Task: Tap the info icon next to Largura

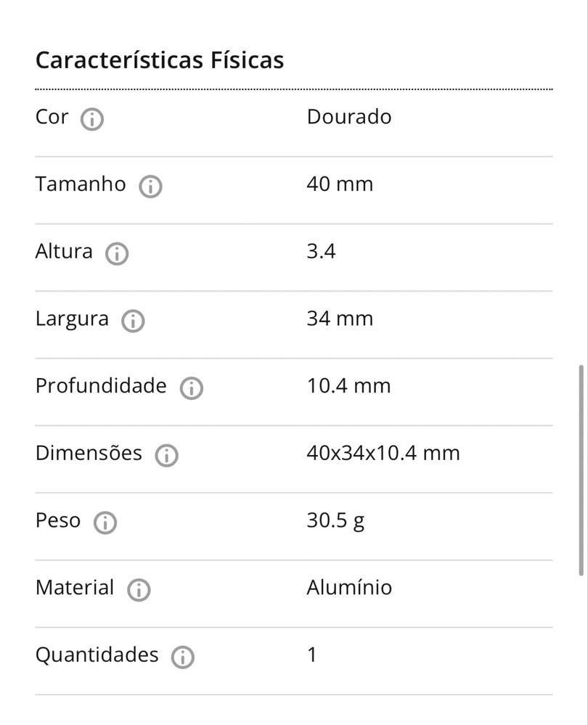Action: coord(134,321)
